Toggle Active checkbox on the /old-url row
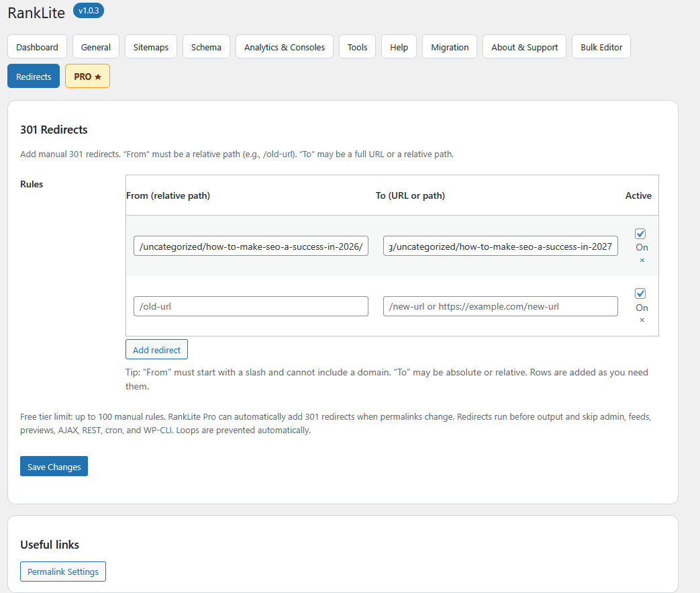The width and height of the screenshot is (700, 593). coord(640,293)
